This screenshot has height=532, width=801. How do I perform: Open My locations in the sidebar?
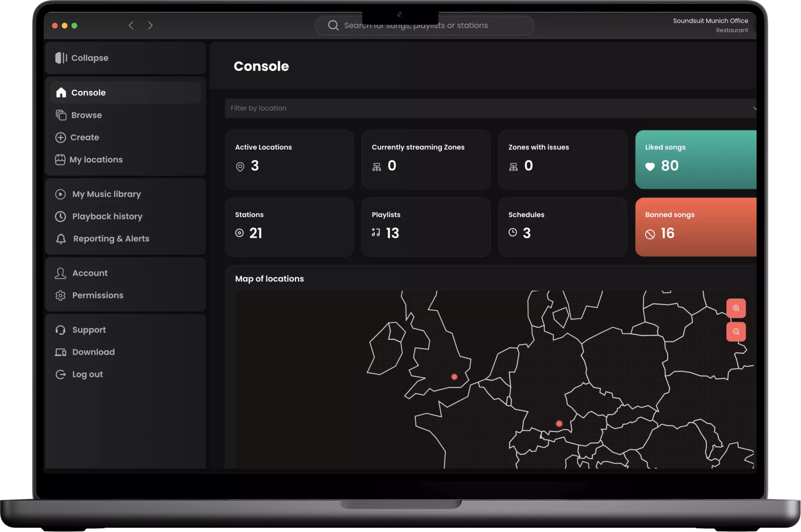click(x=96, y=160)
